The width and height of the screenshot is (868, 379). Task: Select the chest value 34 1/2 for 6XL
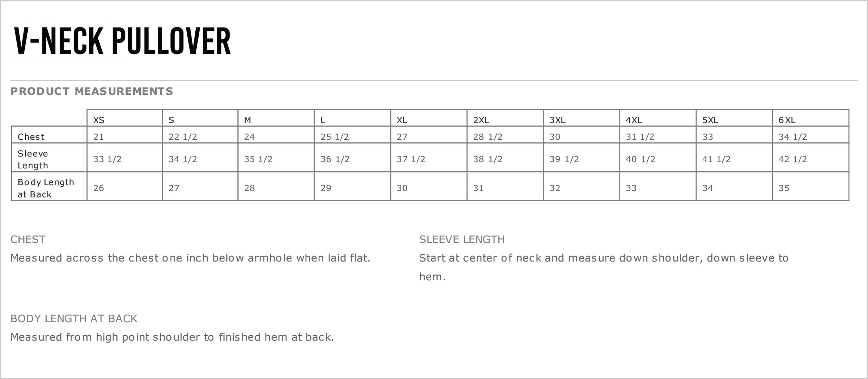tap(793, 137)
